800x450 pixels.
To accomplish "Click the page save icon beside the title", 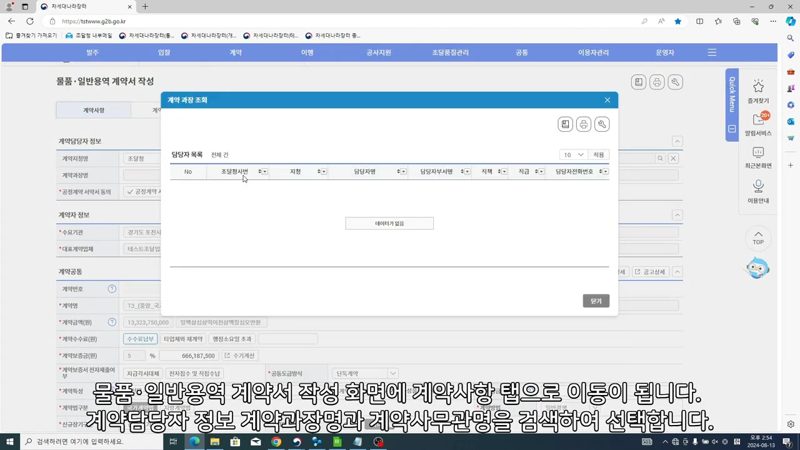I will (638, 82).
